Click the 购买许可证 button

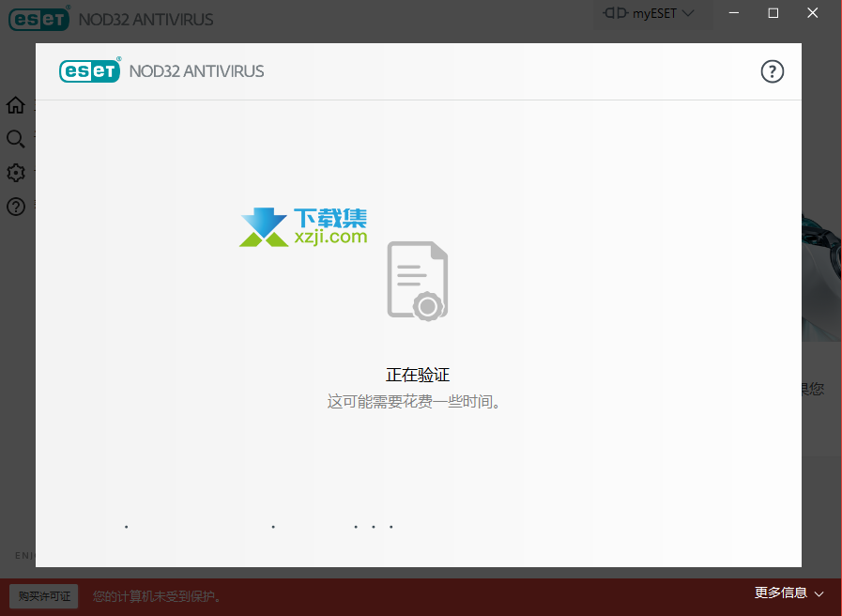coord(44,596)
